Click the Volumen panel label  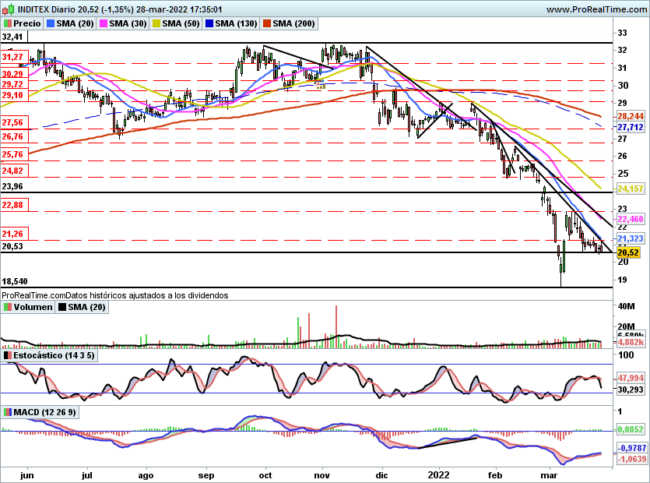(33, 307)
